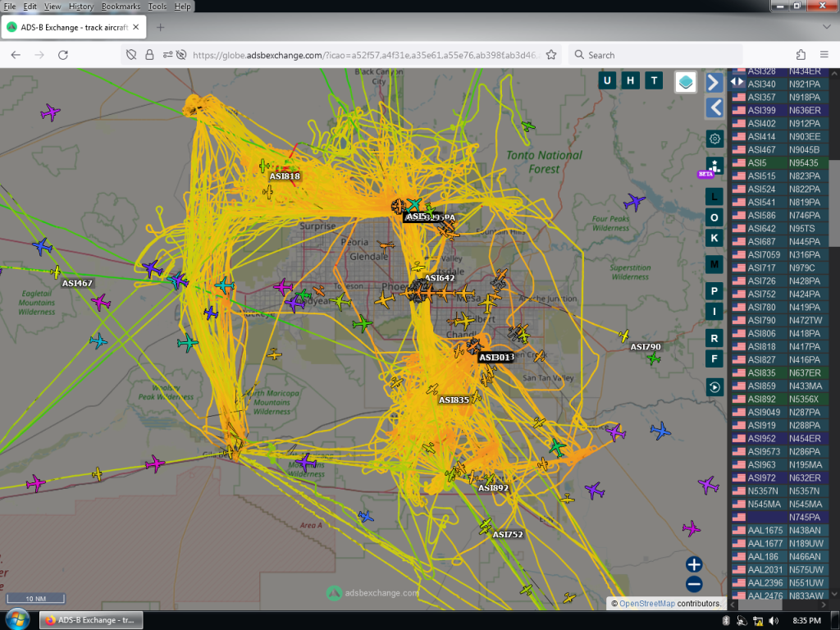
Task: Expand sidebar with right chevron button
Action: [714, 83]
